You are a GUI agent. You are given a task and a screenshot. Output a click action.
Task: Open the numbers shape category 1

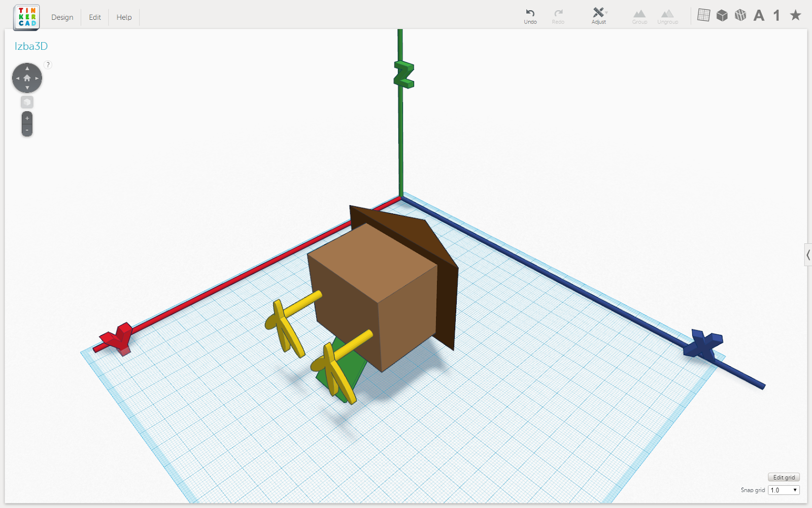(776, 16)
